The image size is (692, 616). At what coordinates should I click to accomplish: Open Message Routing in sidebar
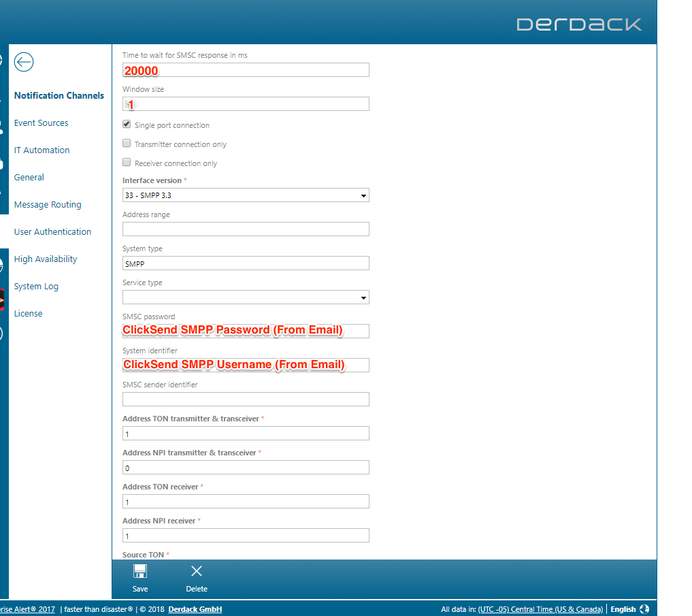click(x=48, y=204)
